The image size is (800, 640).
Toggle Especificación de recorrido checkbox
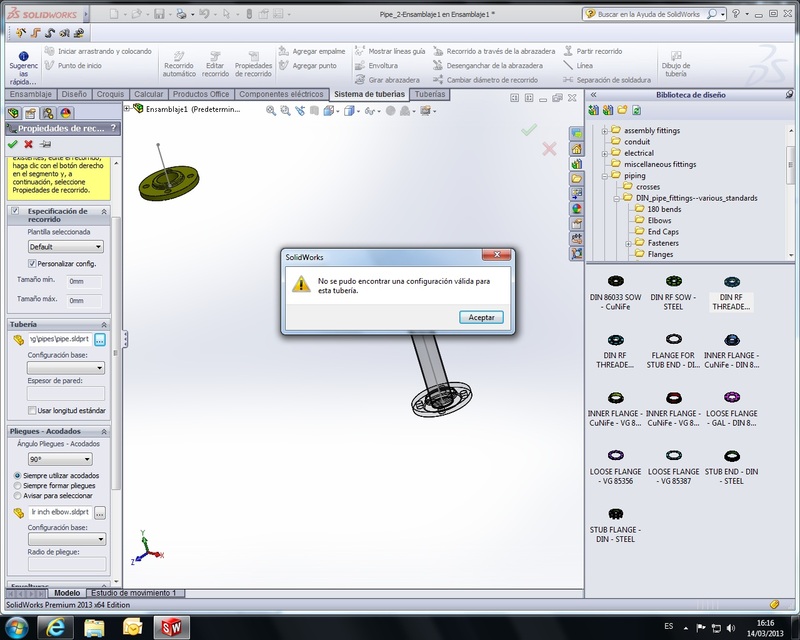(x=15, y=211)
